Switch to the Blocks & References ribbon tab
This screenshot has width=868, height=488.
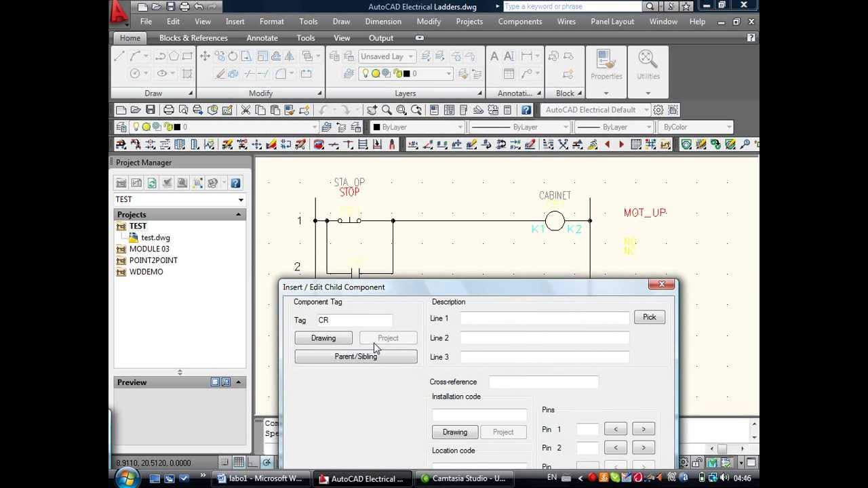pos(193,38)
